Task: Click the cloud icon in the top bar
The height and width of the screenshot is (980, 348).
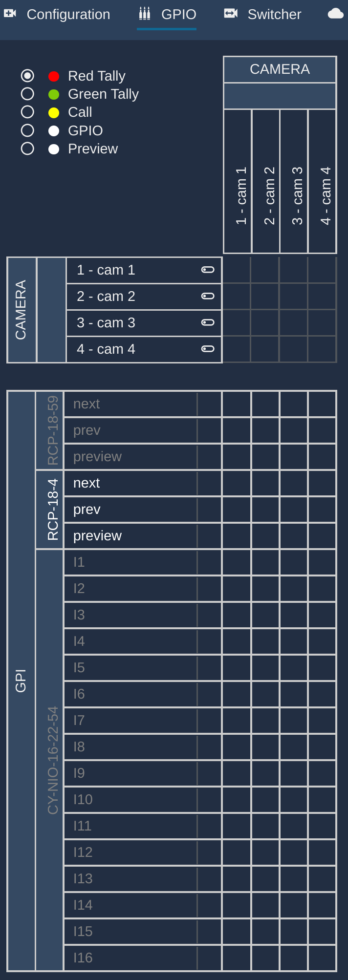Action: [335, 14]
